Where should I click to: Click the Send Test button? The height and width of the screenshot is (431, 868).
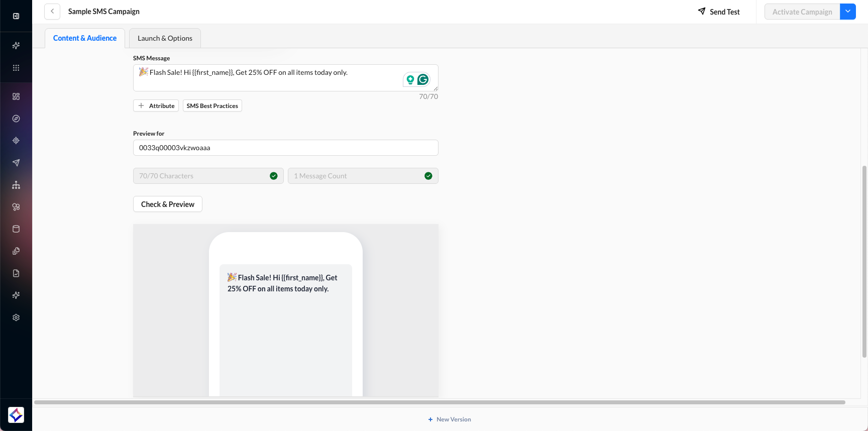click(719, 12)
